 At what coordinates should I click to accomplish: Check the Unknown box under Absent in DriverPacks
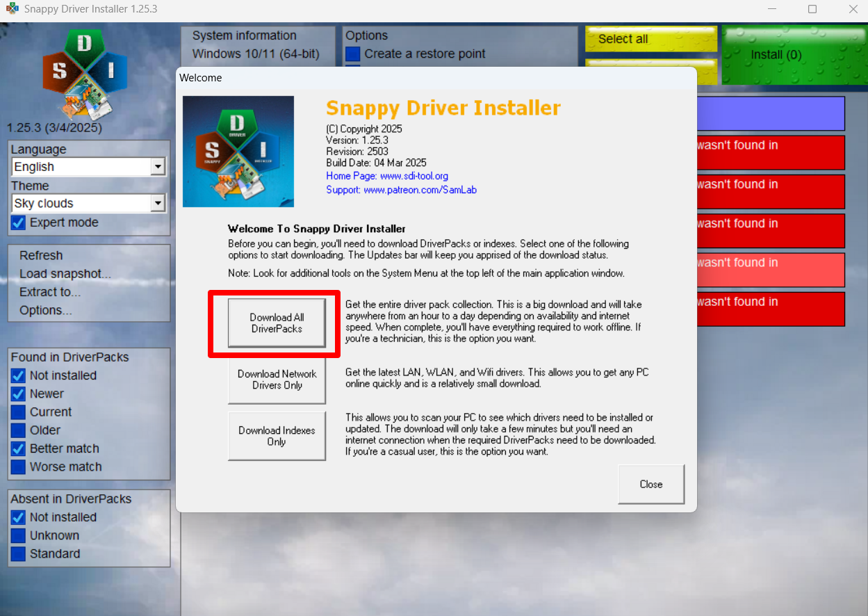pyautogui.click(x=19, y=536)
